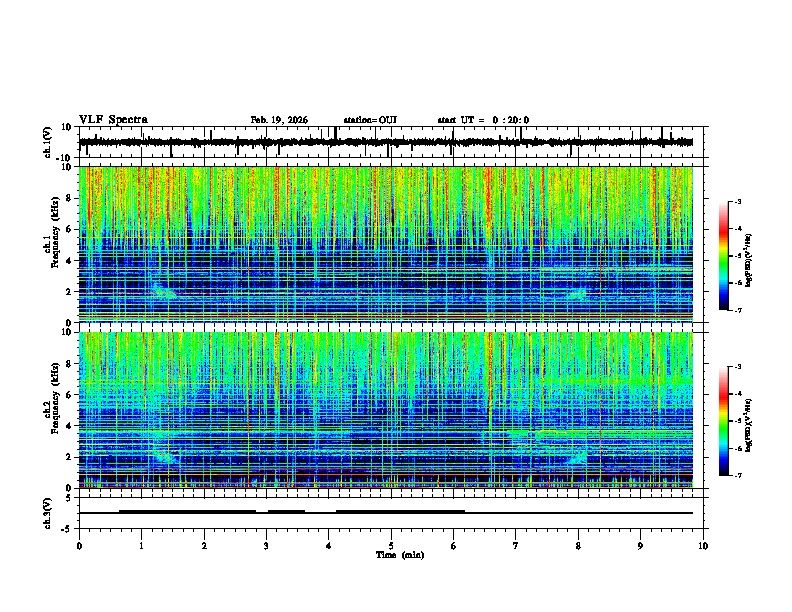Click the "4" tick on time axis

[x=329, y=546]
